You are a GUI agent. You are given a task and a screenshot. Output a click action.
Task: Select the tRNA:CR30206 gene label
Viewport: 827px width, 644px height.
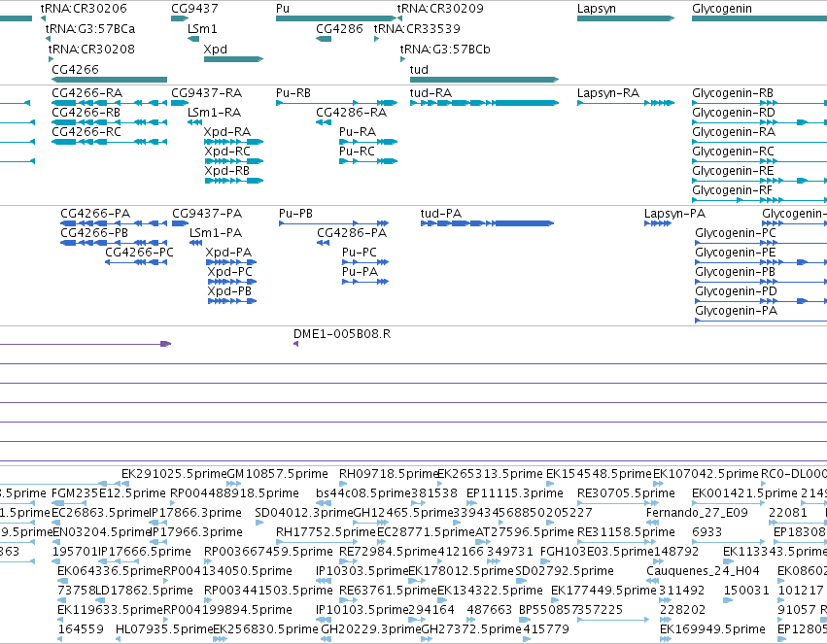click(x=84, y=9)
